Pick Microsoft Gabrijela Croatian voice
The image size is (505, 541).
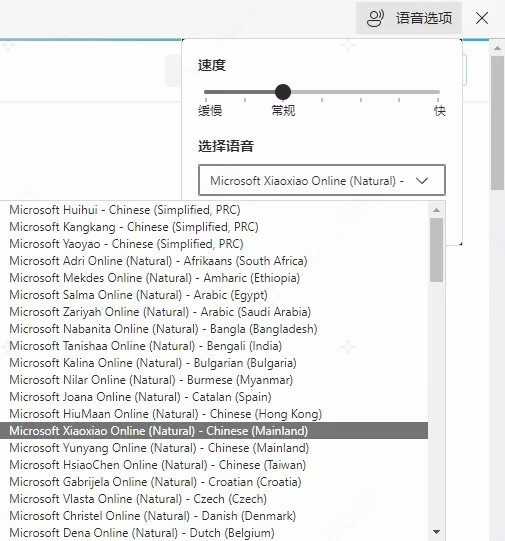click(x=214, y=482)
